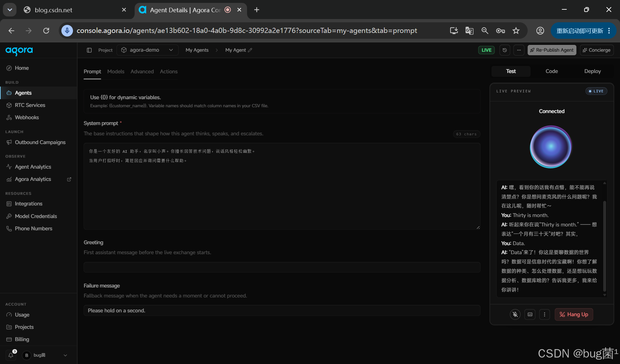Open browser profile icon
620x364 pixels.
pyautogui.click(x=540, y=31)
